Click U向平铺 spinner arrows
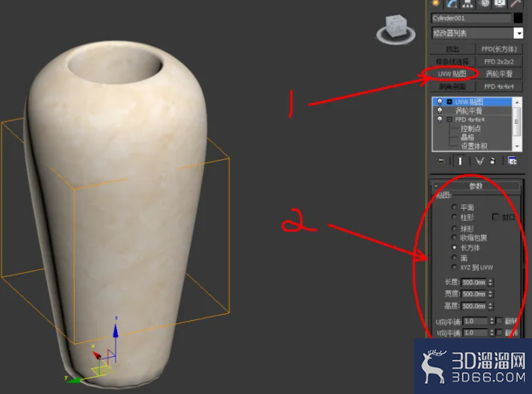 pos(492,321)
